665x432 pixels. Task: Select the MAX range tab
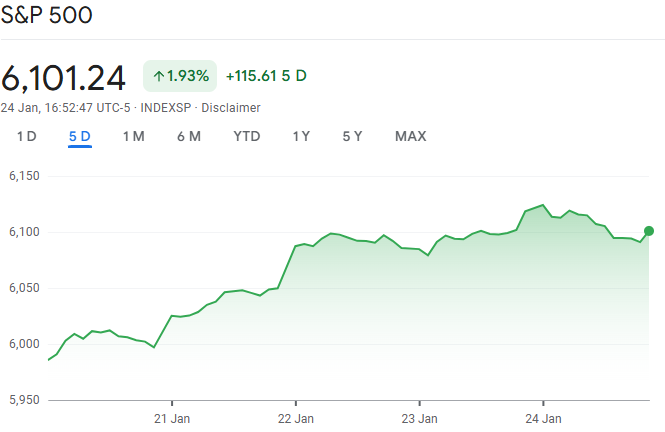click(411, 137)
